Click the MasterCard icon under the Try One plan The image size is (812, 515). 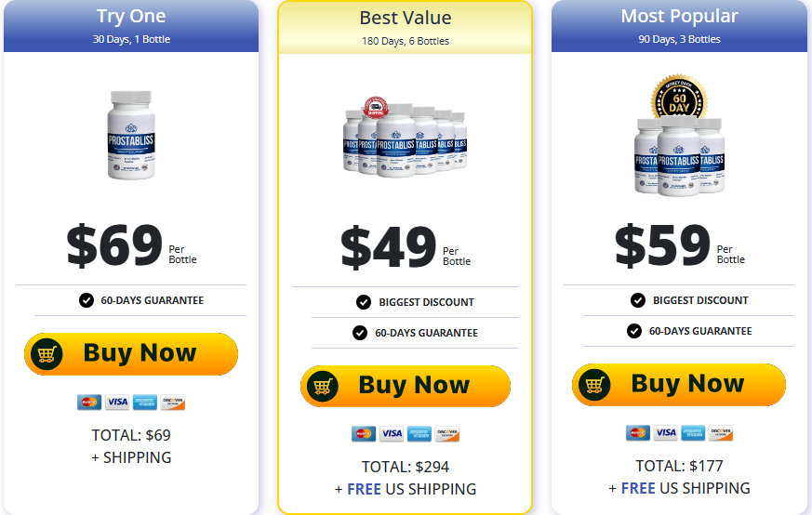click(89, 402)
